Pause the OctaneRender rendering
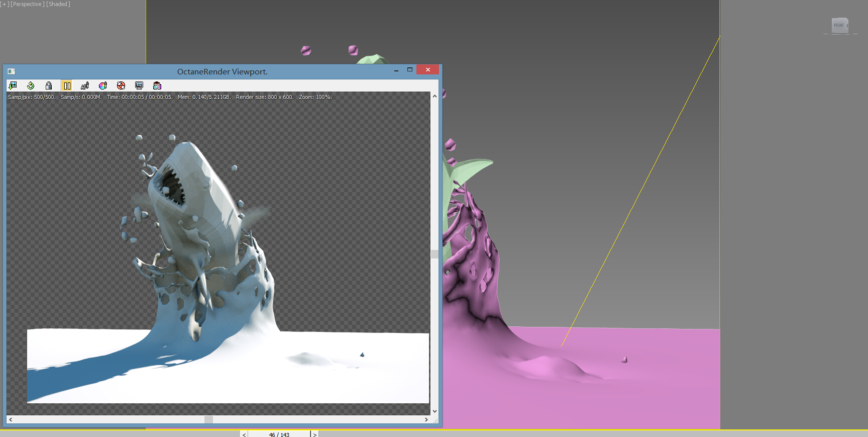 click(67, 85)
